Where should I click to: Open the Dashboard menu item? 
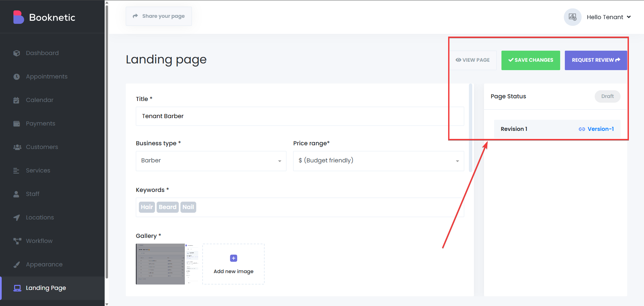point(52,53)
